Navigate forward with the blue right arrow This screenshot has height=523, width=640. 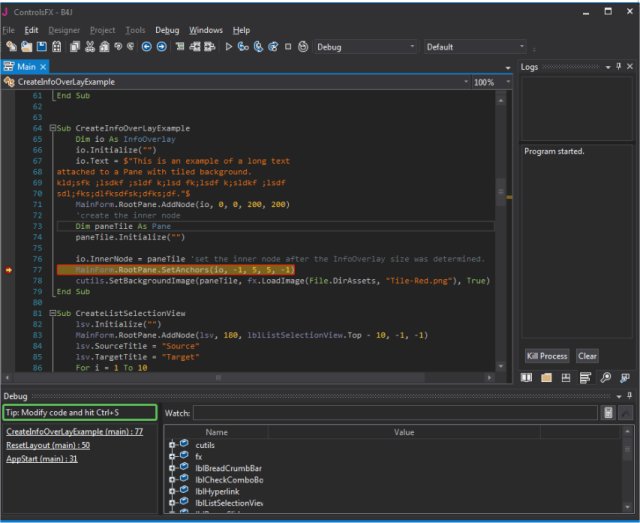162,47
